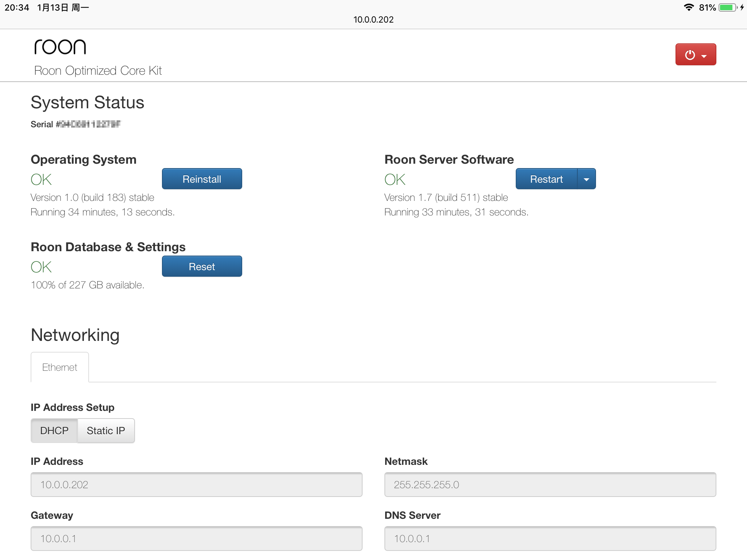This screenshot has width=747, height=560.
Task: Click the Gateway label
Action: [52, 515]
